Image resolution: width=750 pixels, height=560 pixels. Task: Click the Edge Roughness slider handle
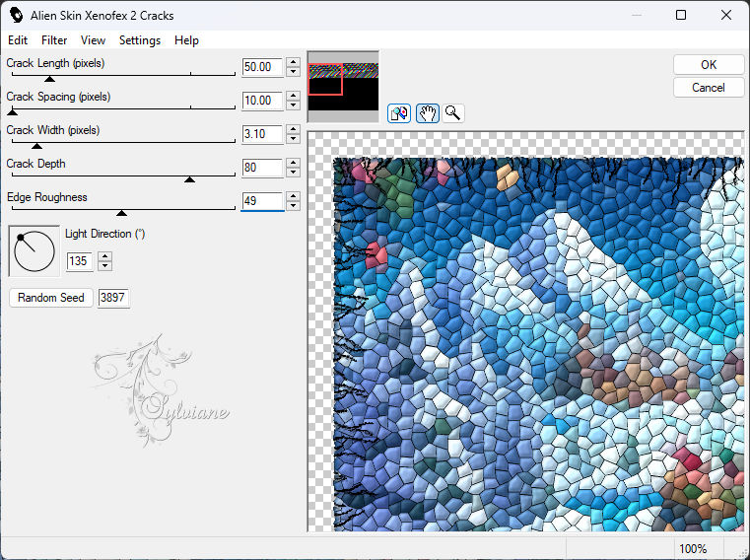click(122, 213)
